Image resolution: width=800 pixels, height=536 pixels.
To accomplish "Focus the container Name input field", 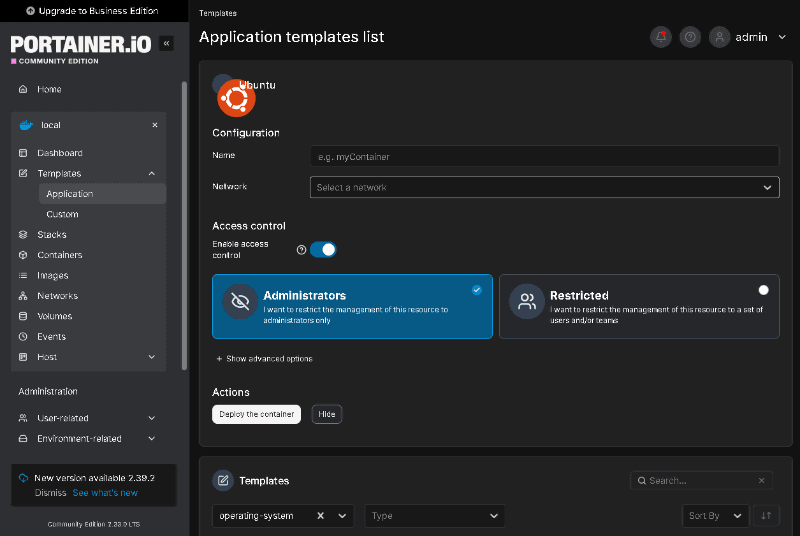I will click(x=544, y=156).
